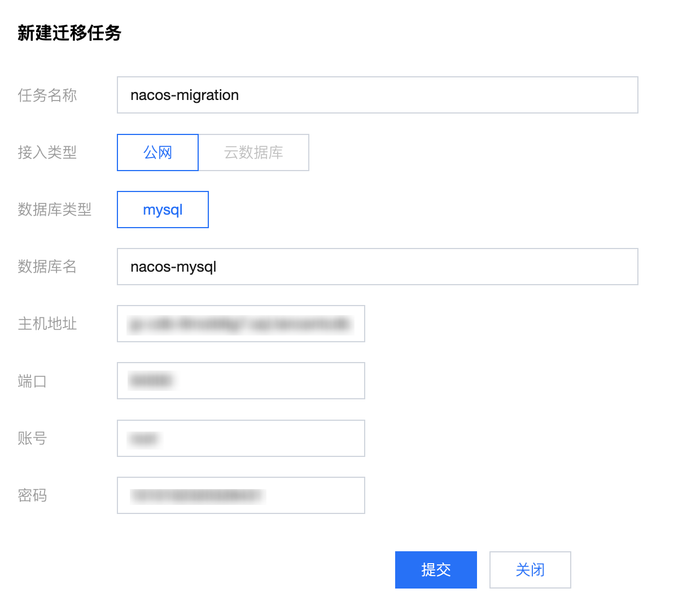Focus the 账号 account input box
700x610 pixels.
tap(241, 438)
